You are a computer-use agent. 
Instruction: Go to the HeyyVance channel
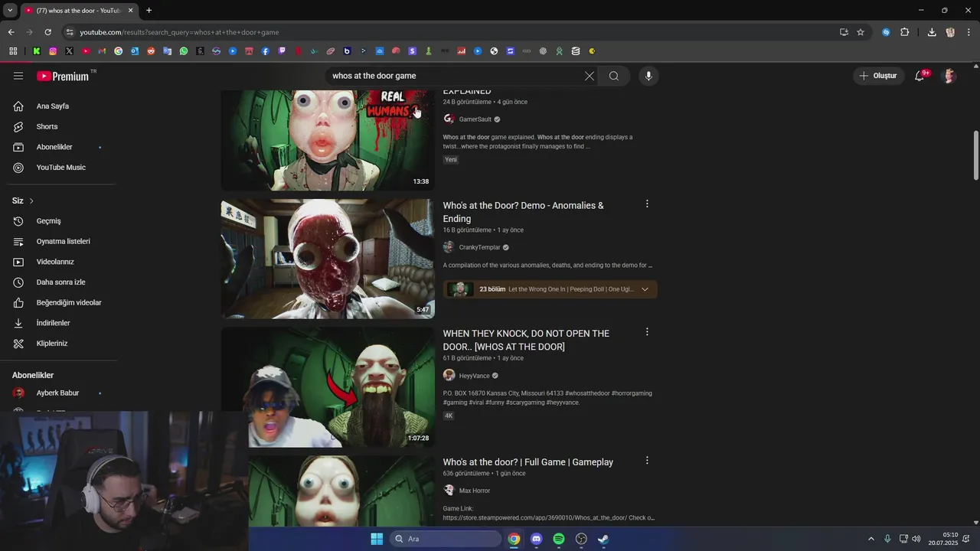coord(474,376)
